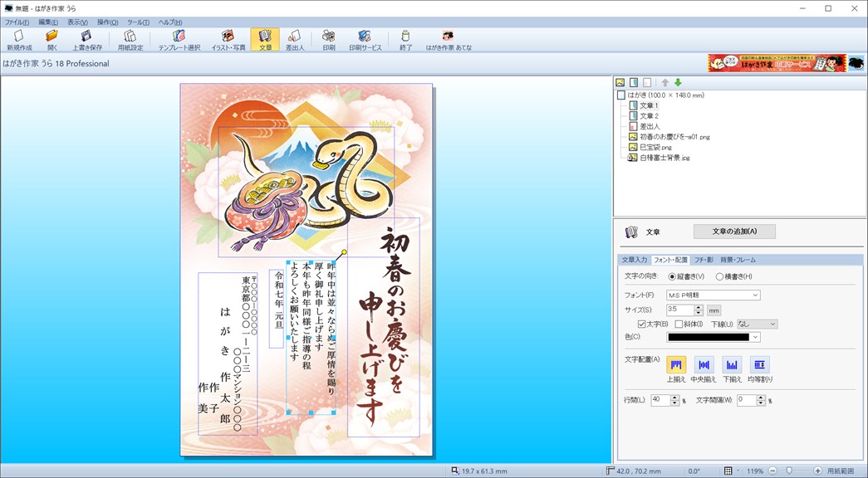Click the second text-page icon above the layer list
This screenshot has height=478, width=868.
[x=634, y=82]
